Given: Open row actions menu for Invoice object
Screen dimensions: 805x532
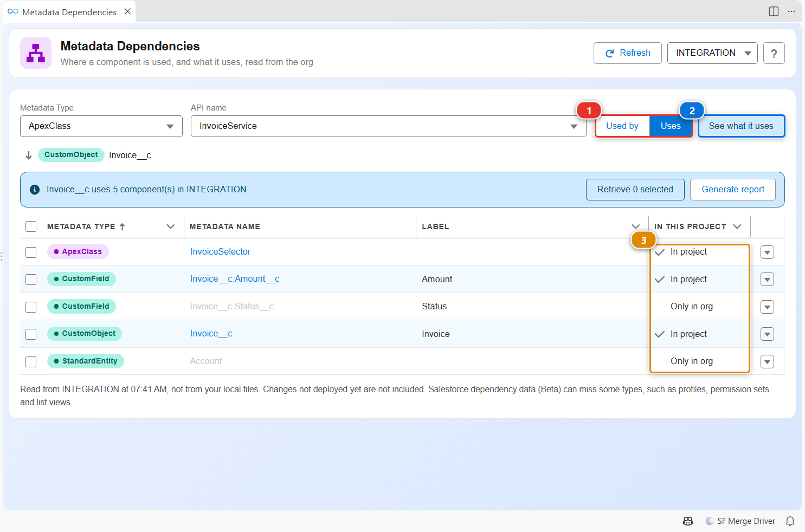Looking at the screenshot, I should click(x=767, y=334).
